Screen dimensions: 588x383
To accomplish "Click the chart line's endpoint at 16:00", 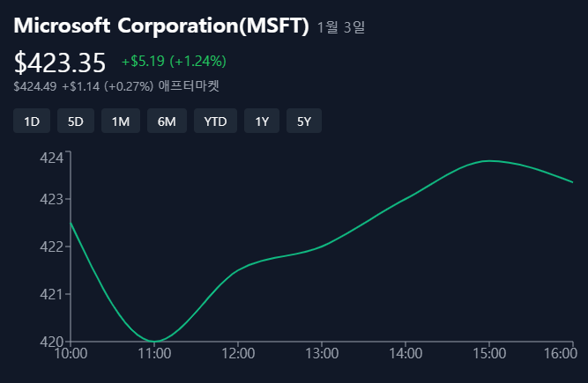I will (572, 182).
